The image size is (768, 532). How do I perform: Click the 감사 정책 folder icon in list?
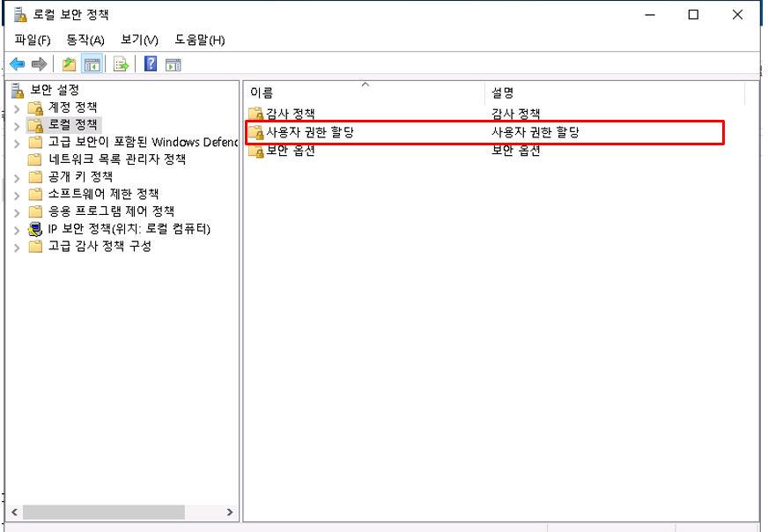pos(256,115)
